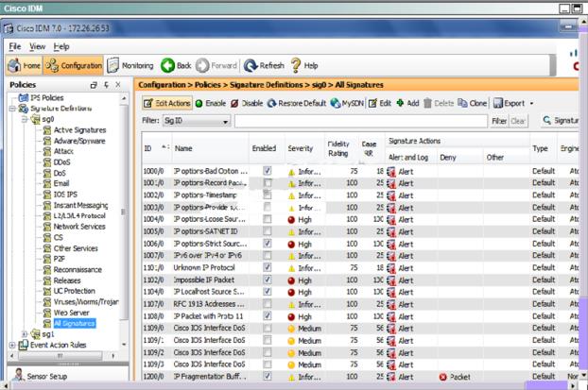The image size is (588, 390).
Task: Click Policies panel scroll up arrow
Action: [124, 98]
